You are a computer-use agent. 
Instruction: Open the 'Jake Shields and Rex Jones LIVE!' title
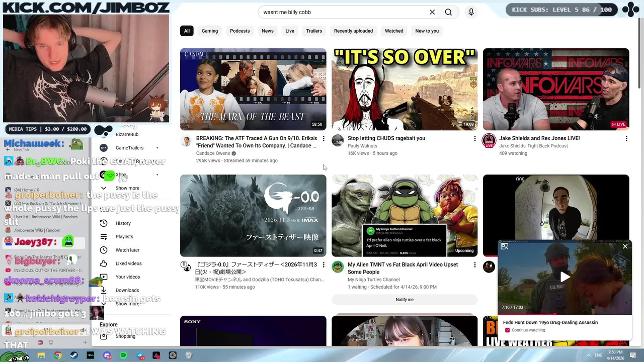[x=539, y=138]
